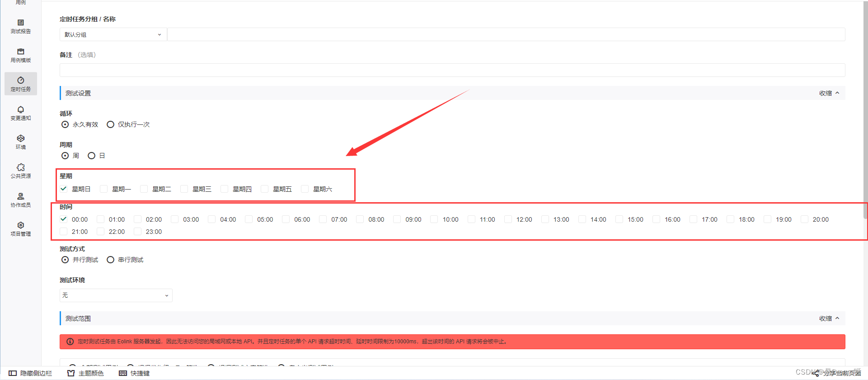Select the 定时任务 sidebar item
The width and height of the screenshot is (868, 380).
21,84
